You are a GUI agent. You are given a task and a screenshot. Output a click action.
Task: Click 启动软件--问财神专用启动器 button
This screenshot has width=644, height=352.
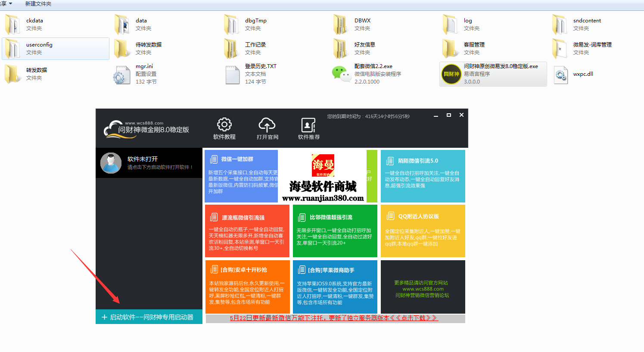click(x=149, y=317)
